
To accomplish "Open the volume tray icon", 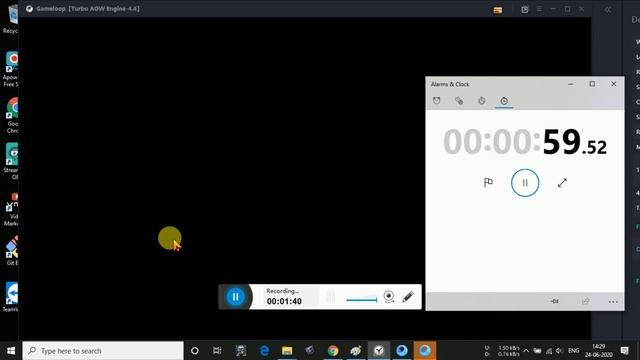I will tap(559, 351).
